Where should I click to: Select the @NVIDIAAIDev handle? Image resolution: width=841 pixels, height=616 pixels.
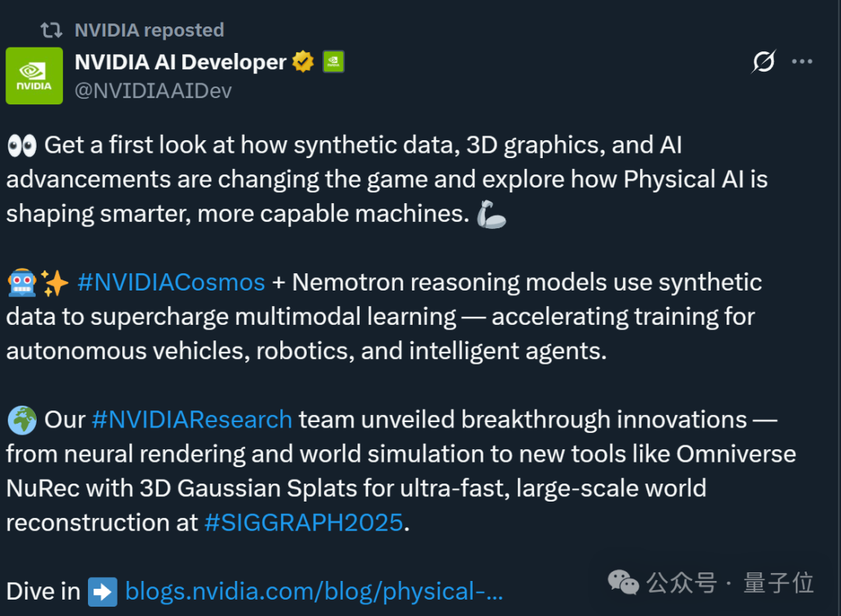(x=153, y=90)
